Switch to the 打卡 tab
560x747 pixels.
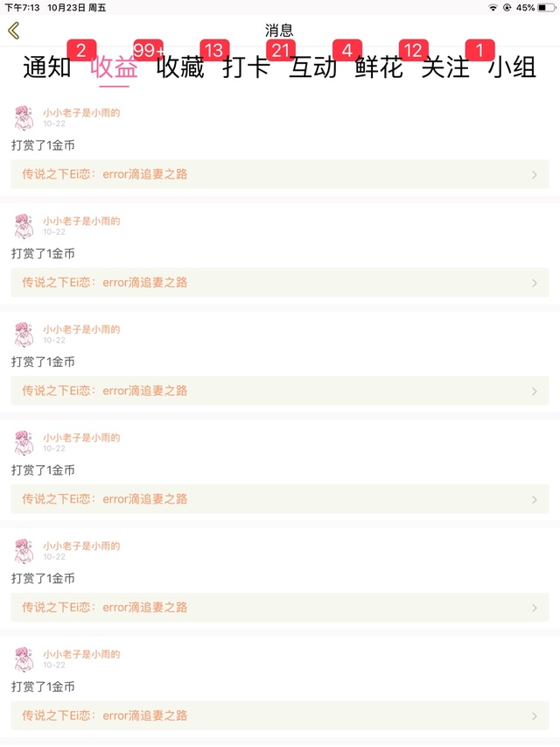[x=246, y=67]
